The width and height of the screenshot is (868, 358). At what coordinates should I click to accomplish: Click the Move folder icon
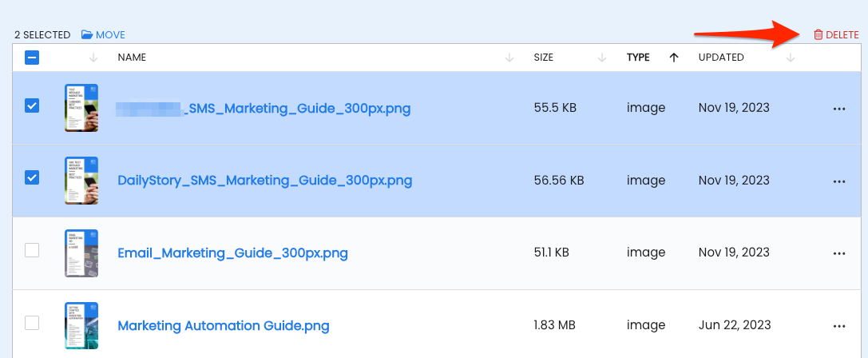coord(87,35)
